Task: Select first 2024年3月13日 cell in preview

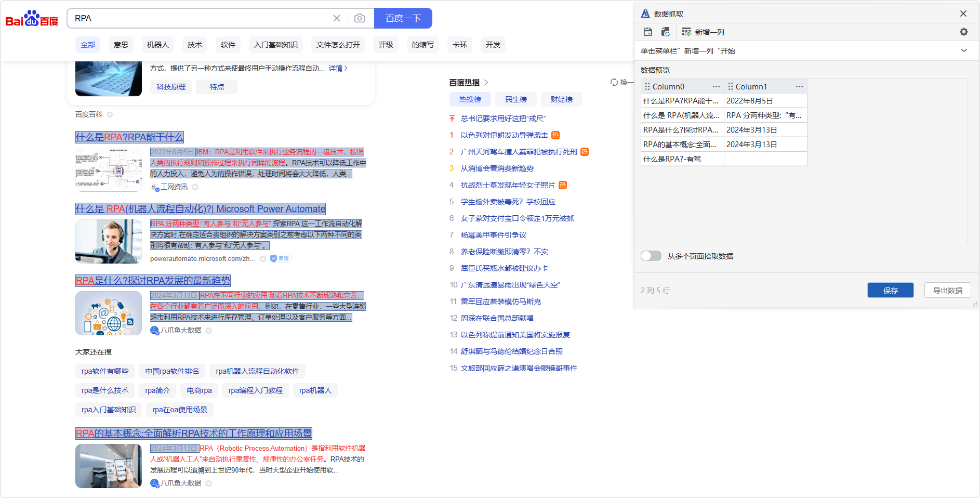Action: pos(765,130)
